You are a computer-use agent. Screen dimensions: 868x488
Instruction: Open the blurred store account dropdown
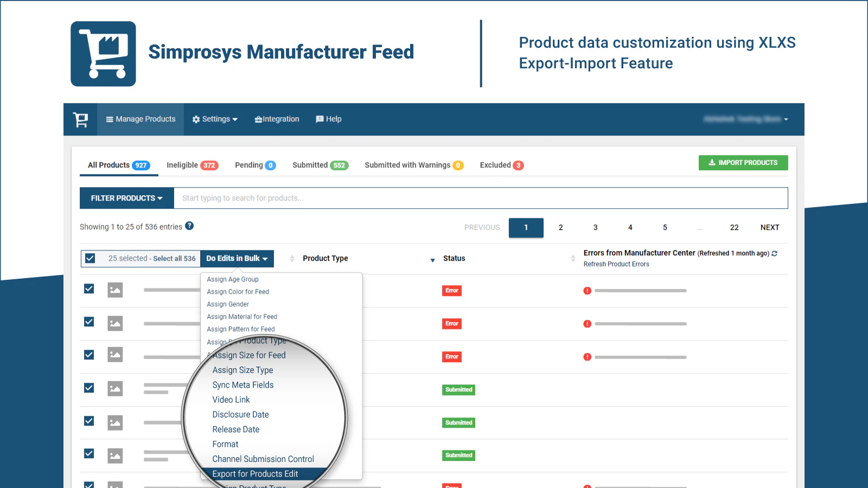[746, 119]
